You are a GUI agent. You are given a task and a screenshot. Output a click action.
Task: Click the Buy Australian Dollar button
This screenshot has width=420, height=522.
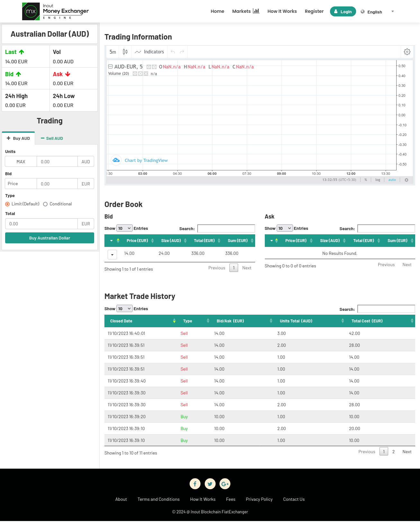[49, 238]
